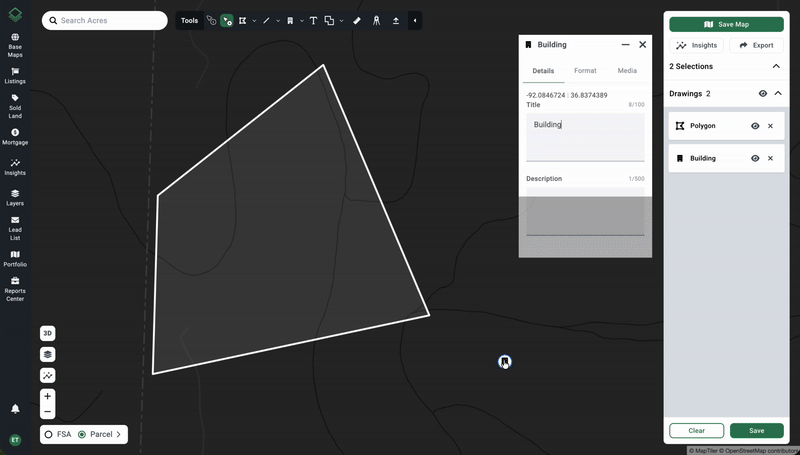Image resolution: width=800 pixels, height=455 pixels.
Task: Collapse the 2 Selections section
Action: click(x=777, y=66)
